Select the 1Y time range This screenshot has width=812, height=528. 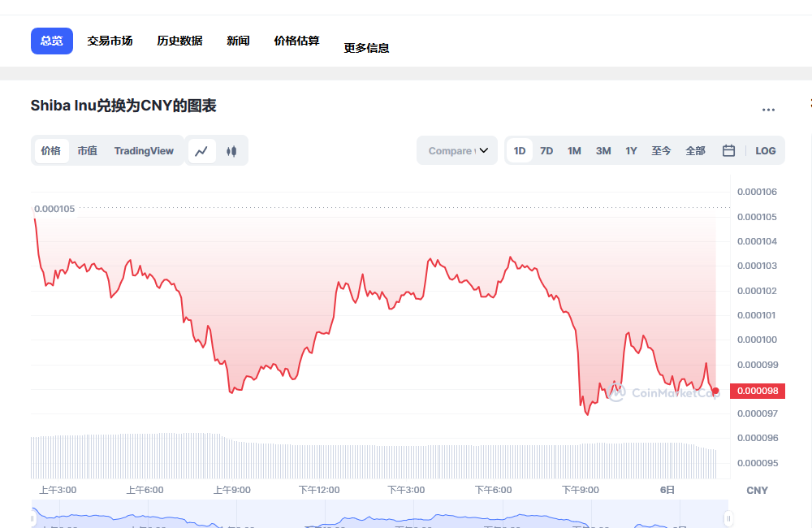tap(631, 151)
